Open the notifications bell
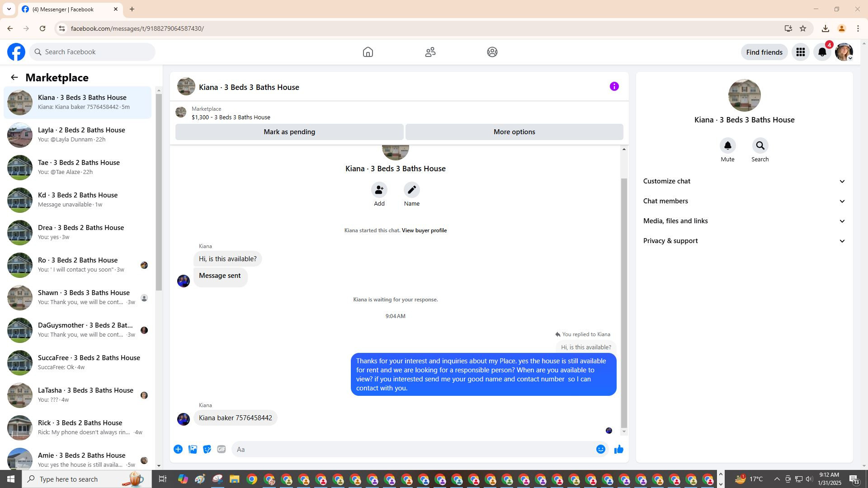The height and width of the screenshot is (488, 868). (822, 52)
